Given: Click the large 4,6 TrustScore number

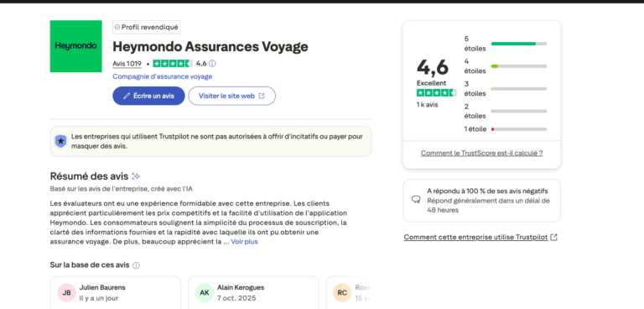Looking at the screenshot, I should click(x=433, y=67).
